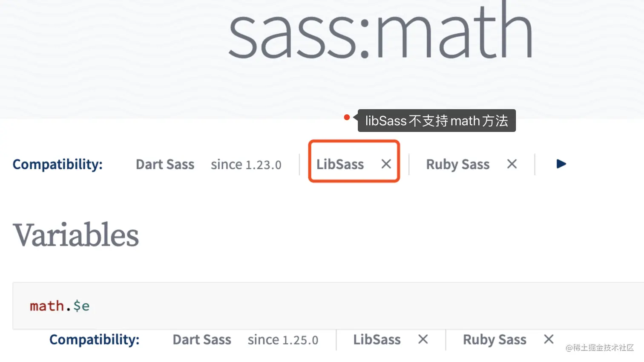Click the since 1.25.0 version text

point(283,340)
